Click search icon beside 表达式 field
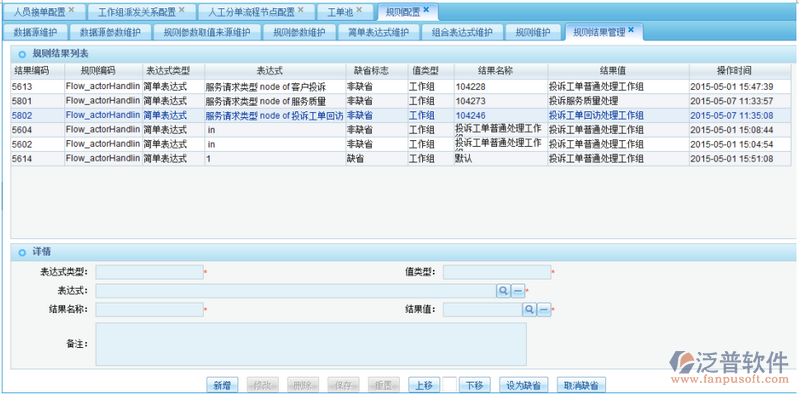 503,291
